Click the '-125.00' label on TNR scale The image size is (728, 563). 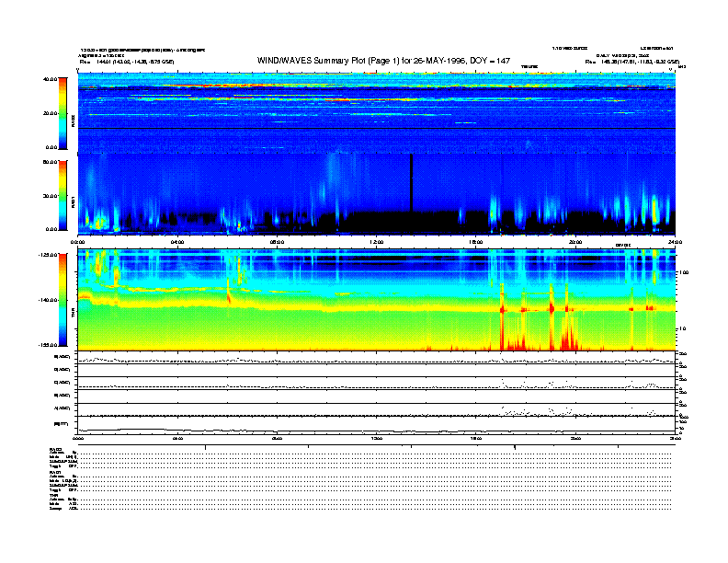48,255
